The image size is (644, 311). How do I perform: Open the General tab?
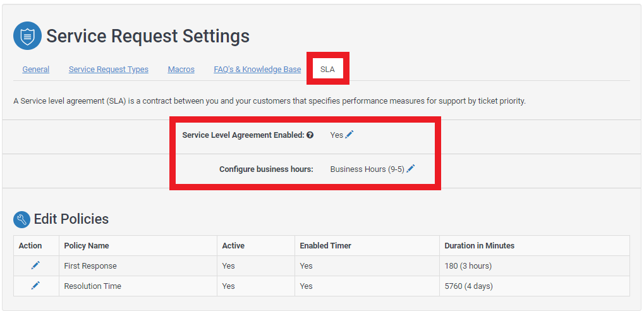pyautogui.click(x=36, y=70)
